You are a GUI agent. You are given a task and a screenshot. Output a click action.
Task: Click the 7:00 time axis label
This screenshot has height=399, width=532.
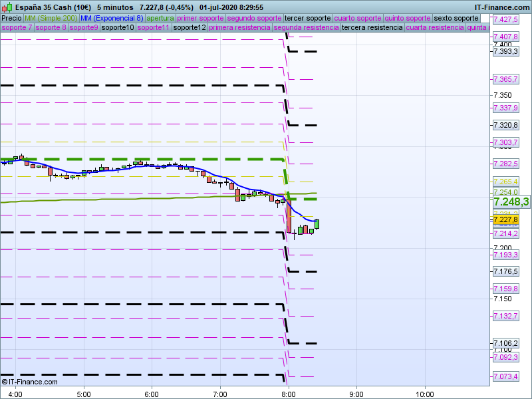(220, 394)
